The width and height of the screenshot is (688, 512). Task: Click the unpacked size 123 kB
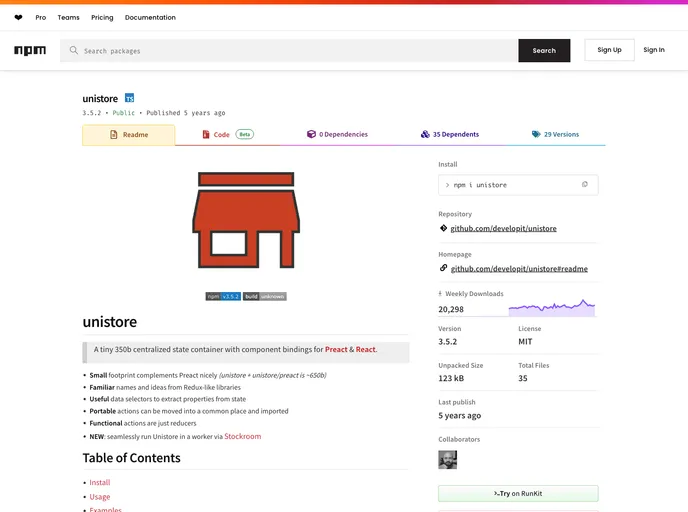pyautogui.click(x=451, y=378)
